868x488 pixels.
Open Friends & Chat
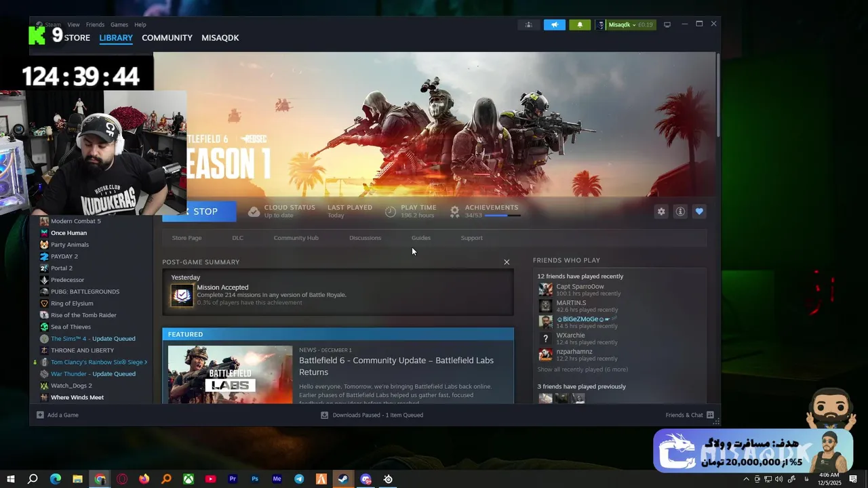point(690,415)
